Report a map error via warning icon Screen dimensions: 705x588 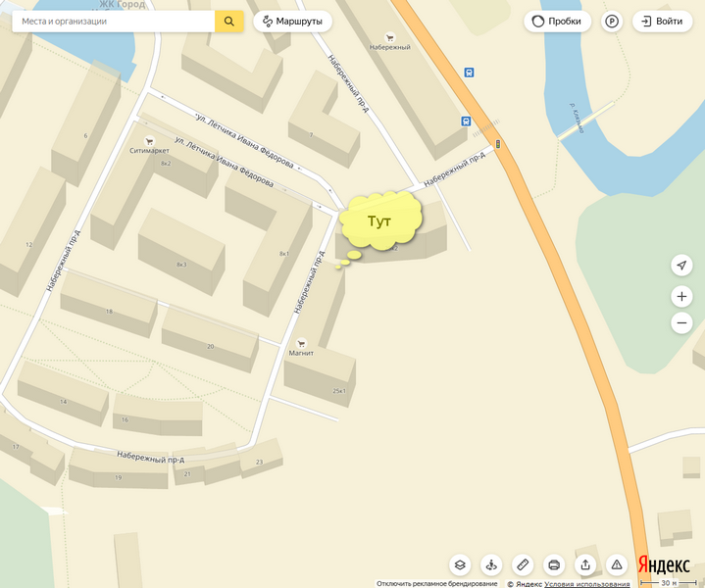coord(617,564)
